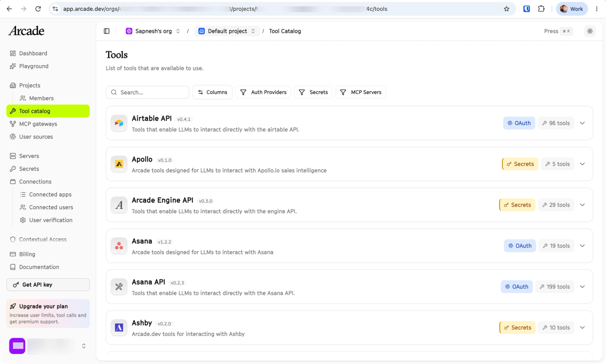Screen dimensions: 606x364
Task: Click the 96 tools badge
Action: click(556, 123)
